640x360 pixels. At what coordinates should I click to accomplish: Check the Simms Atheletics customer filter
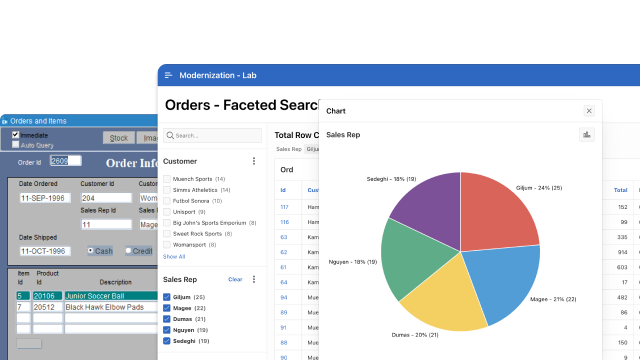tap(167, 190)
